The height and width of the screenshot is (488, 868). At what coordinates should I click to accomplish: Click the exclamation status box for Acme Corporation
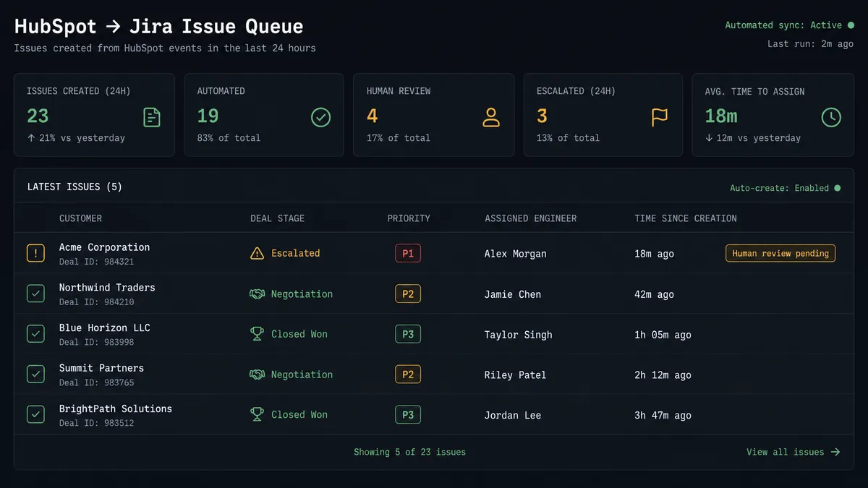click(35, 253)
